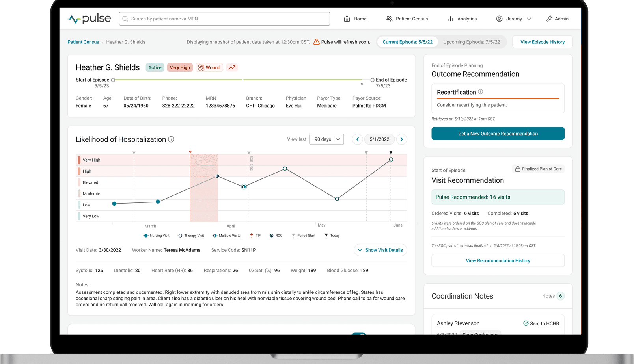Click the trending arrow icon beside patient badges
634x364 pixels.
pyautogui.click(x=231, y=67)
